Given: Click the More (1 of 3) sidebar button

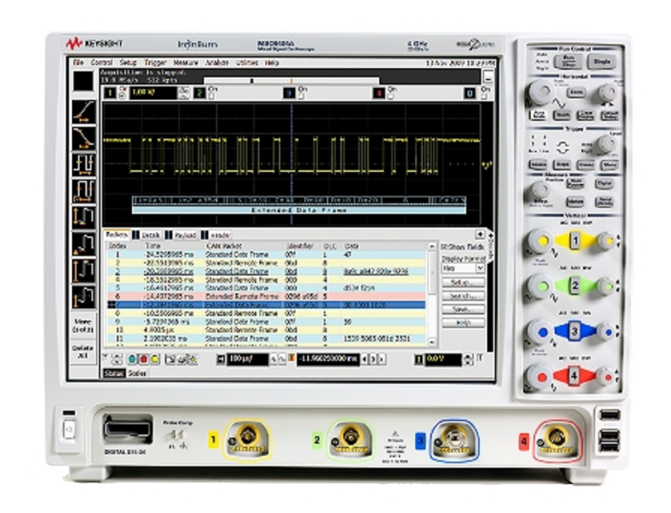Looking at the screenshot, I should click(83, 326).
